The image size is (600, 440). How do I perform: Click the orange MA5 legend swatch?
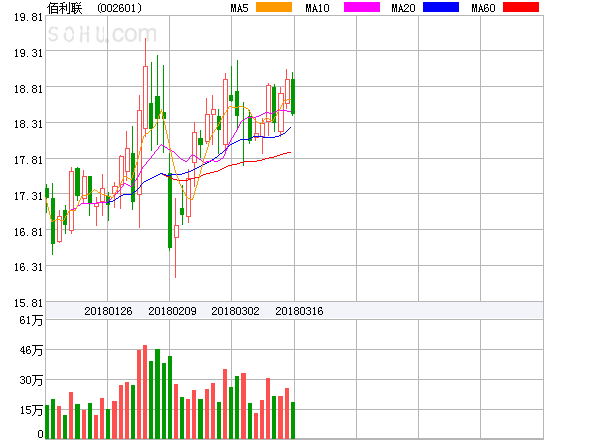click(274, 7)
